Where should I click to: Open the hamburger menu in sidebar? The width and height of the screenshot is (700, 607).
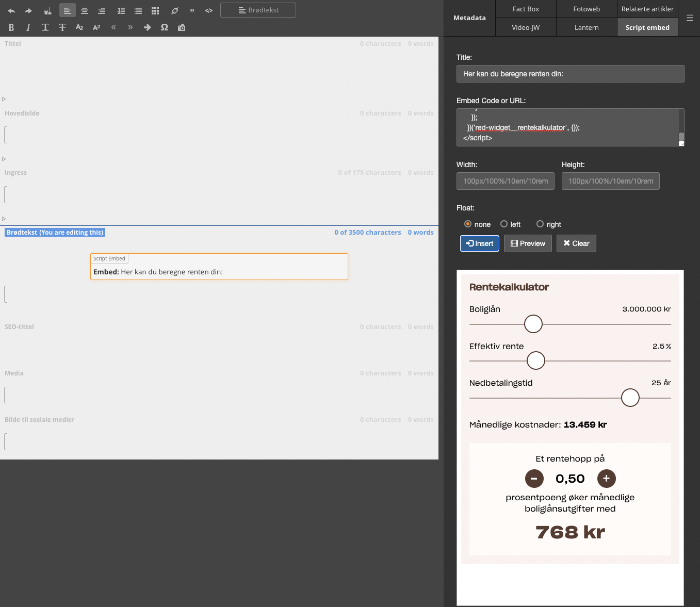pyautogui.click(x=690, y=18)
